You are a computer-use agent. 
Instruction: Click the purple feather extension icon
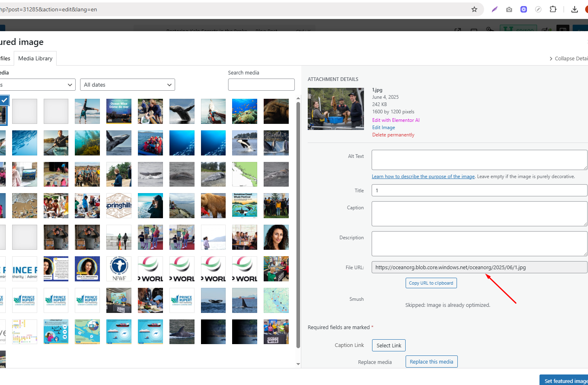click(x=494, y=9)
